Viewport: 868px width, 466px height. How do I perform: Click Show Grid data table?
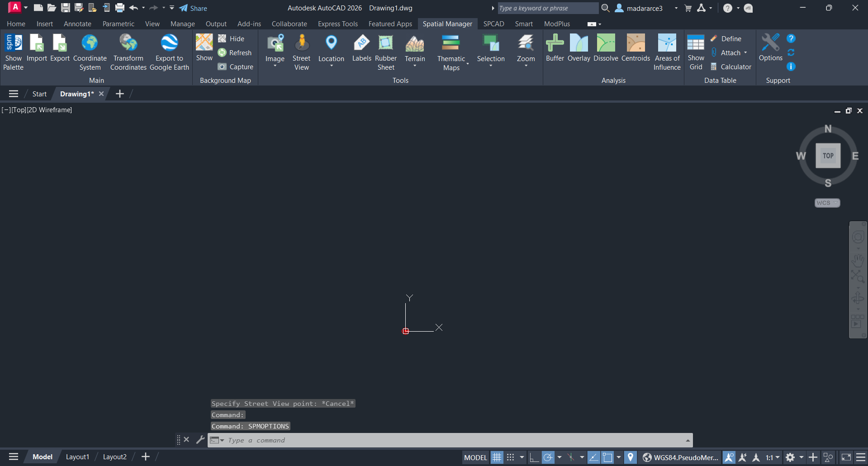[696, 52]
